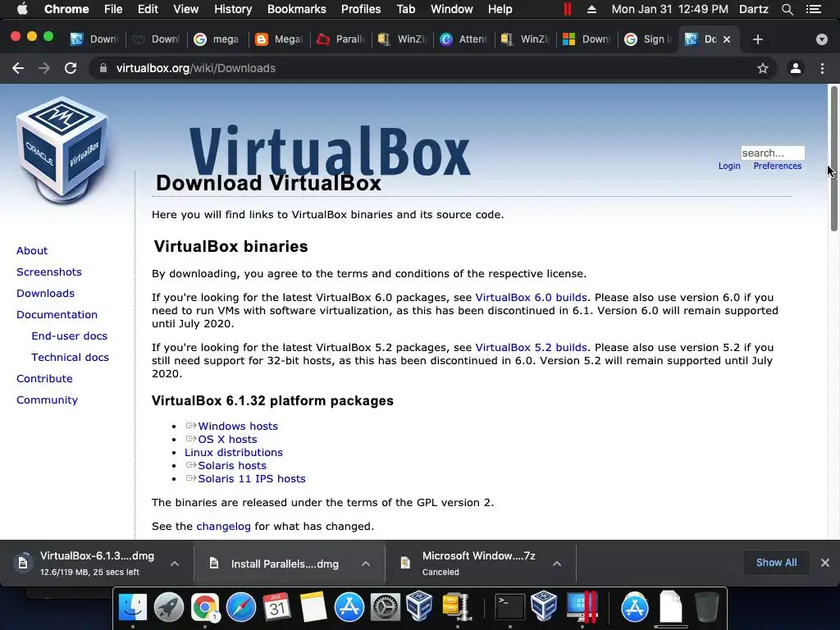Open Notes app in the Dock

coord(313,607)
